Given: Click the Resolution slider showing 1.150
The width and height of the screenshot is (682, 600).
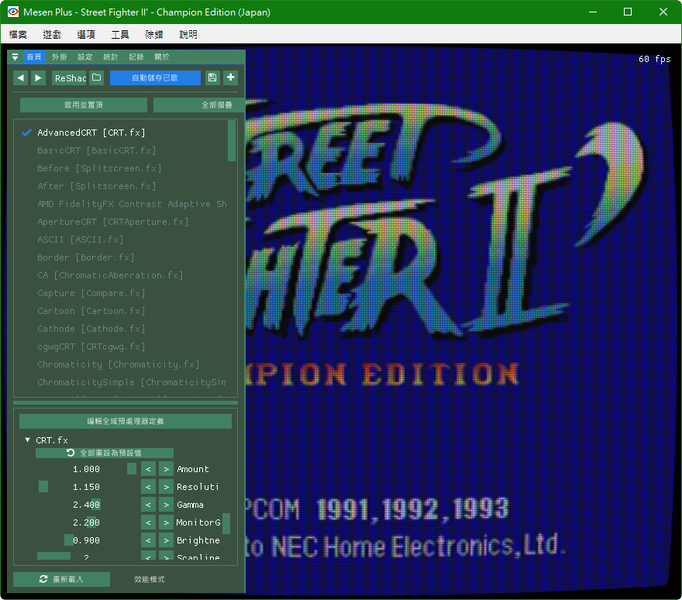Looking at the screenshot, I should click(87, 487).
